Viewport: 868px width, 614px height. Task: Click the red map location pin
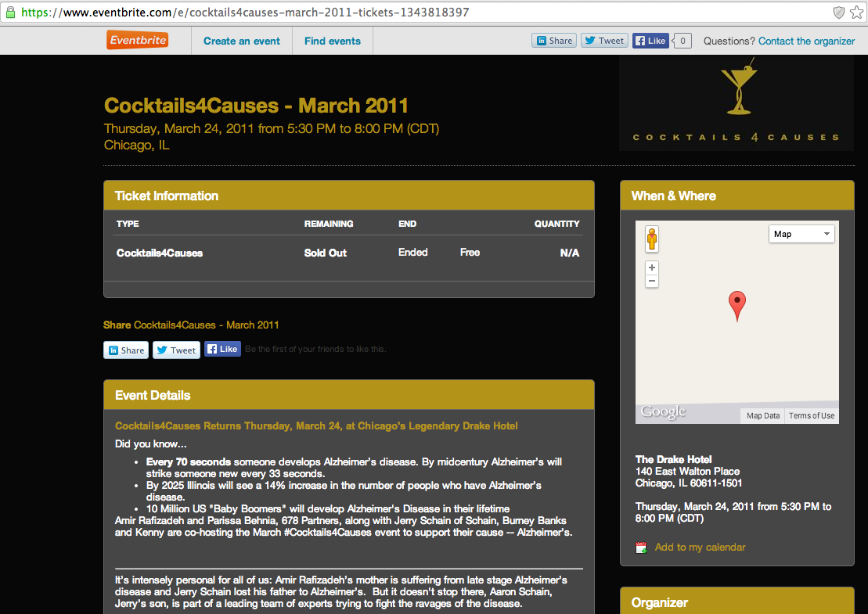click(737, 306)
